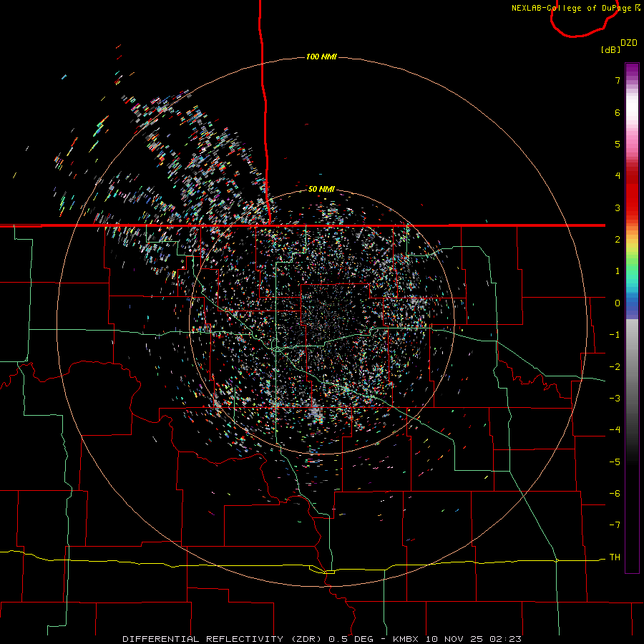Viewport: 644px width, 644px height.
Task: Click the "-7" tick on color scale
Action: (615, 525)
